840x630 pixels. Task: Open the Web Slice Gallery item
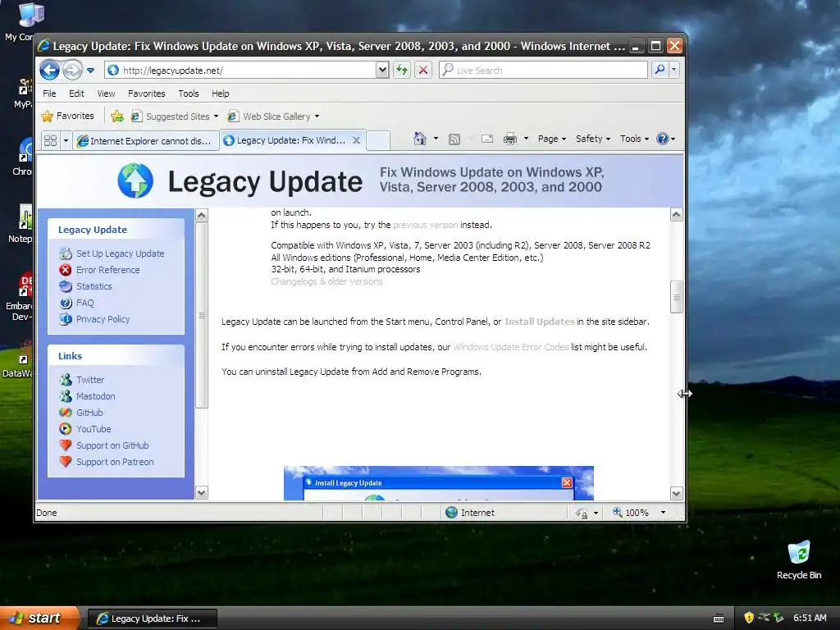[x=274, y=116]
